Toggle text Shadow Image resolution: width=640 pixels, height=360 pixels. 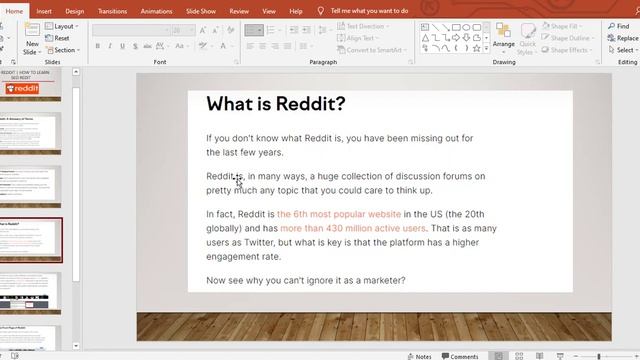(135, 46)
